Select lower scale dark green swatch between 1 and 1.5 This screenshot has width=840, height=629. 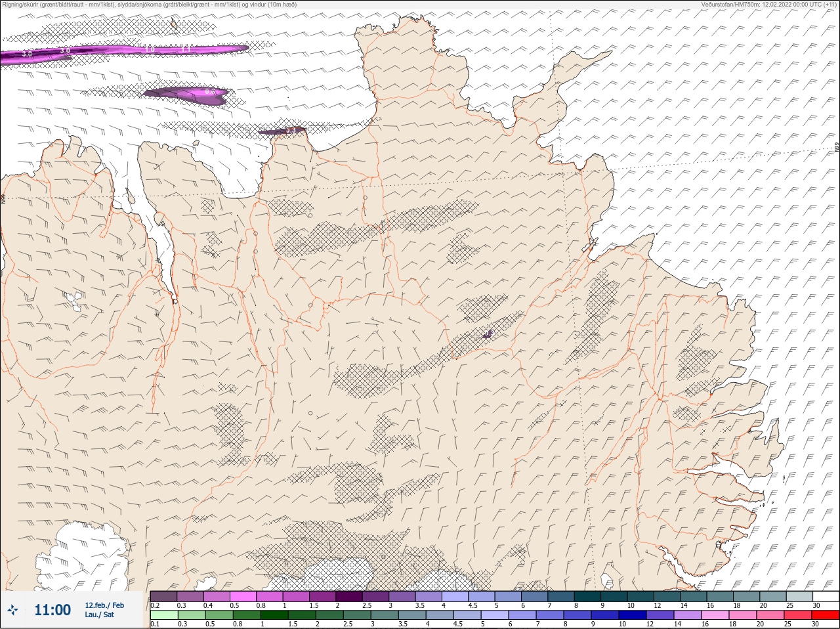274,615
